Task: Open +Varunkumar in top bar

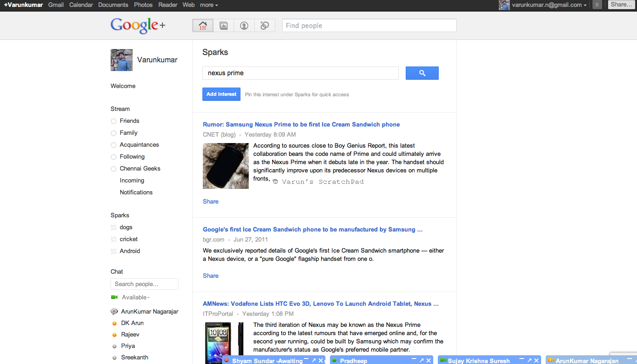Action: [23, 5]
